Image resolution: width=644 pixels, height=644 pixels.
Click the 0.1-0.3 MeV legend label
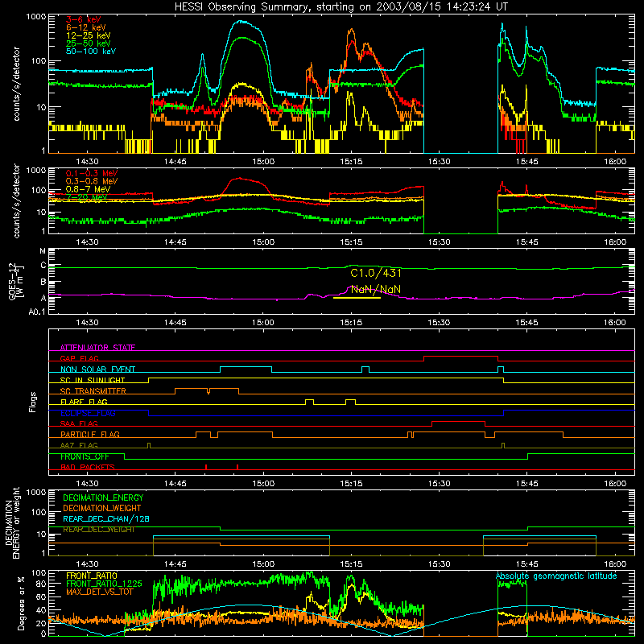click(92, 173)
